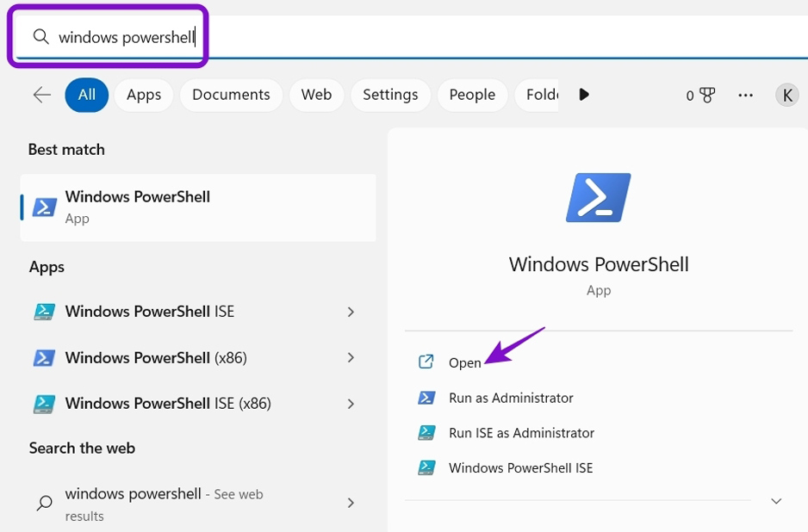Viewport: 808px width, 532px height.
Task: Select the Documents filter tab
Action: [231, 95]
